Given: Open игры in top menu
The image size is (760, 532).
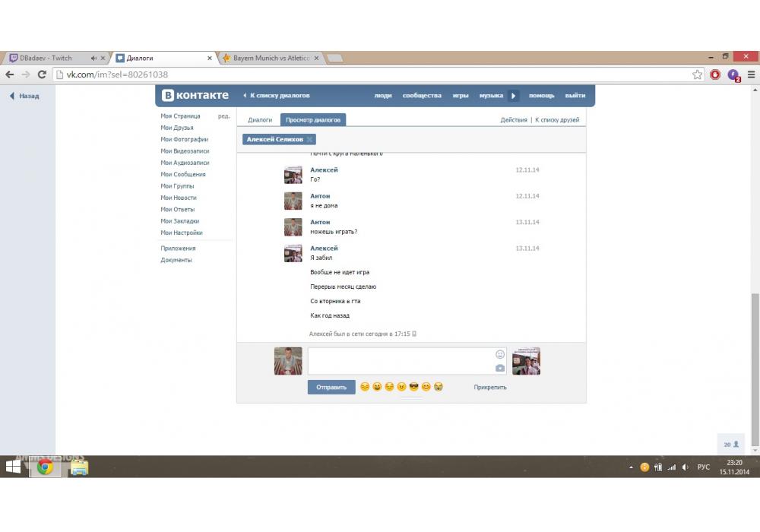Looking at the screenshot, I should click(x=461, y=96).
